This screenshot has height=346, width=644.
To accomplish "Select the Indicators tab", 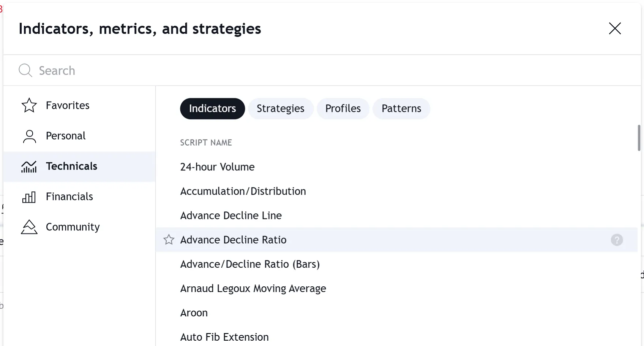I will point(212,109).
